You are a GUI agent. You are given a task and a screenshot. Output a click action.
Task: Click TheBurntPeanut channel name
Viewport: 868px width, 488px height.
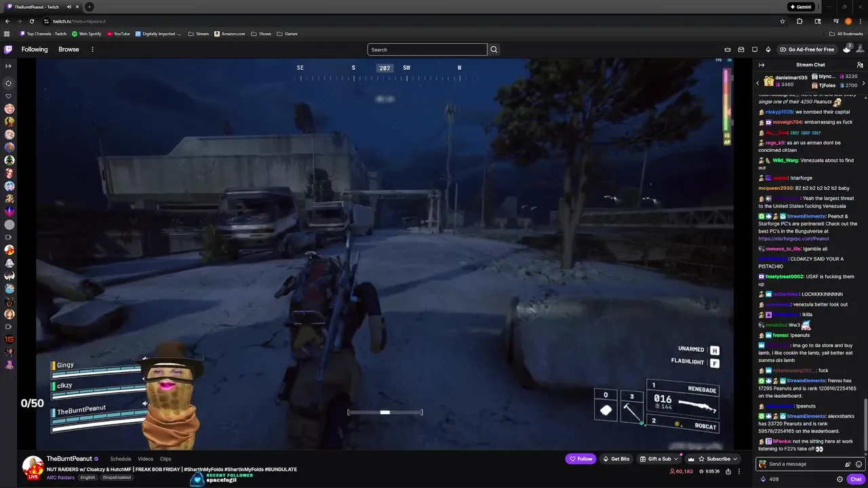(x=69, y=459)
